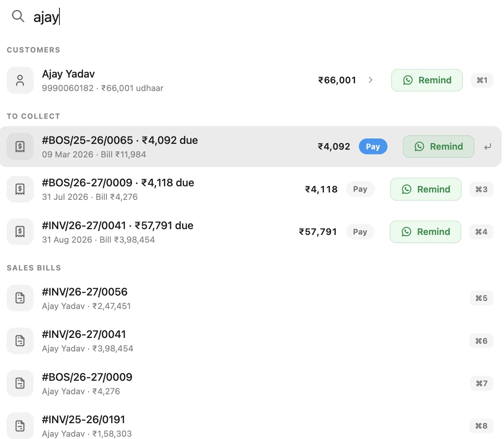Click document icon for sales bill #INV/26-27/0056

pyautogui.click(x=20, y=298)
